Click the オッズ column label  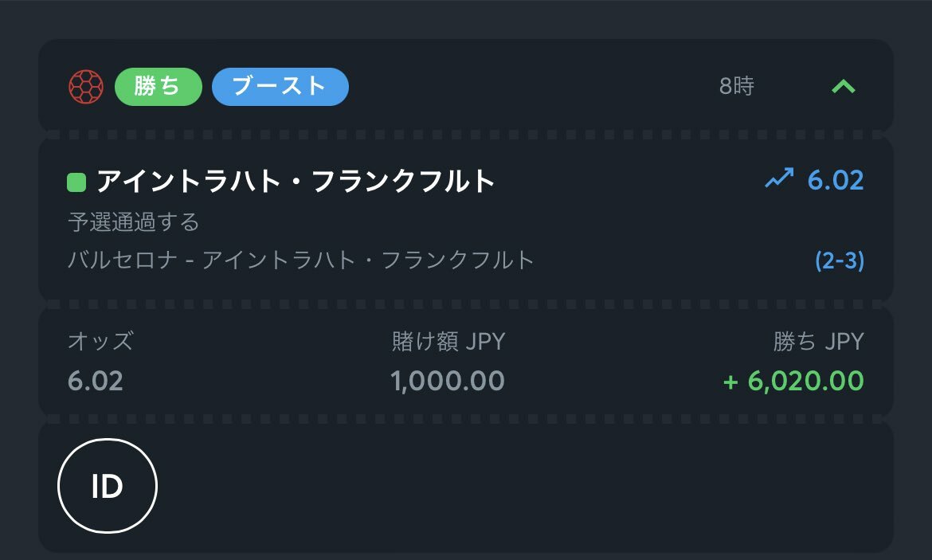pos(100,342)
